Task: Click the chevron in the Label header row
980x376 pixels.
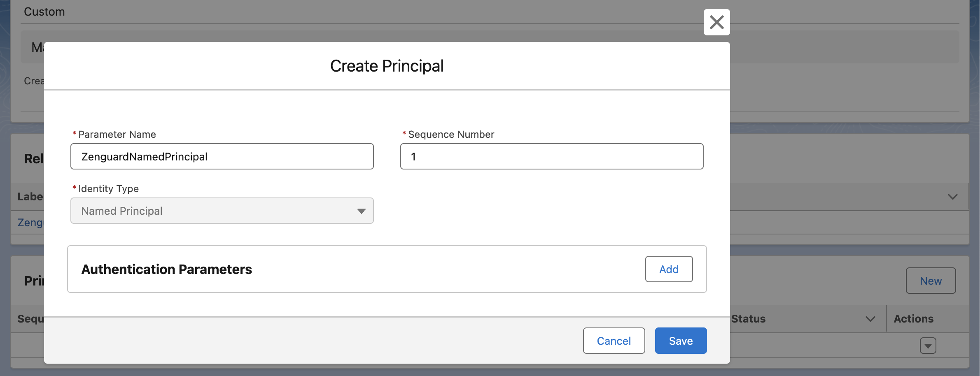Action: coord(952,197)
